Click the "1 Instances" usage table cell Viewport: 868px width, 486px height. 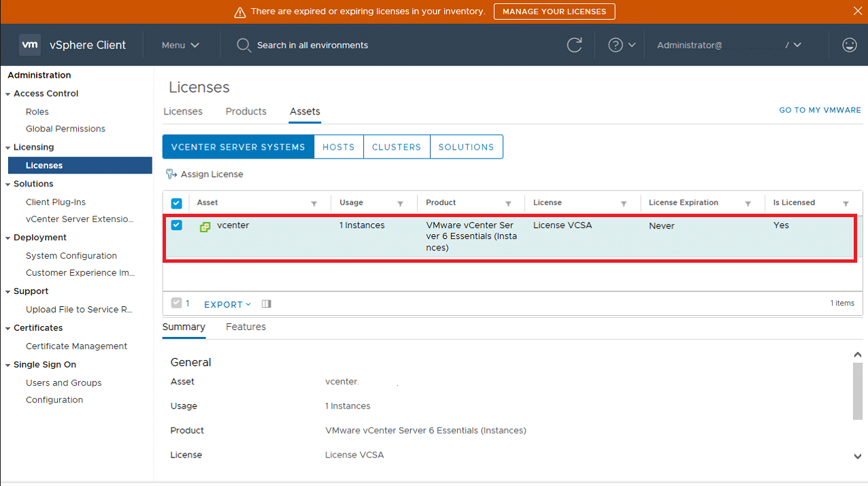point(362,225)
